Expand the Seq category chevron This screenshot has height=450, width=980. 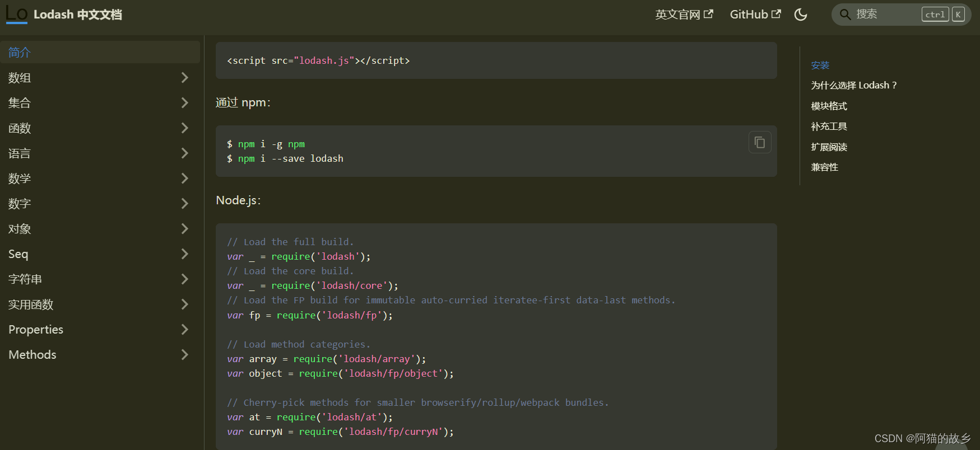pos(184,254)
